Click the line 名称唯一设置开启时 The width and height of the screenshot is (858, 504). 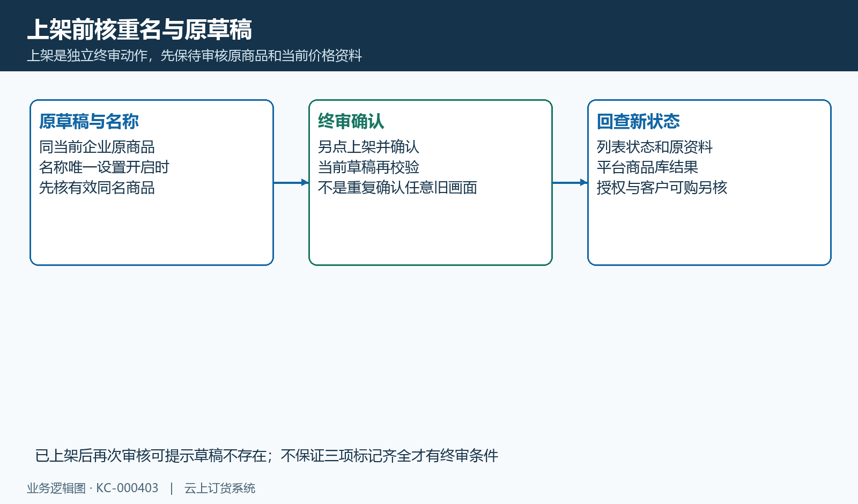104,167
